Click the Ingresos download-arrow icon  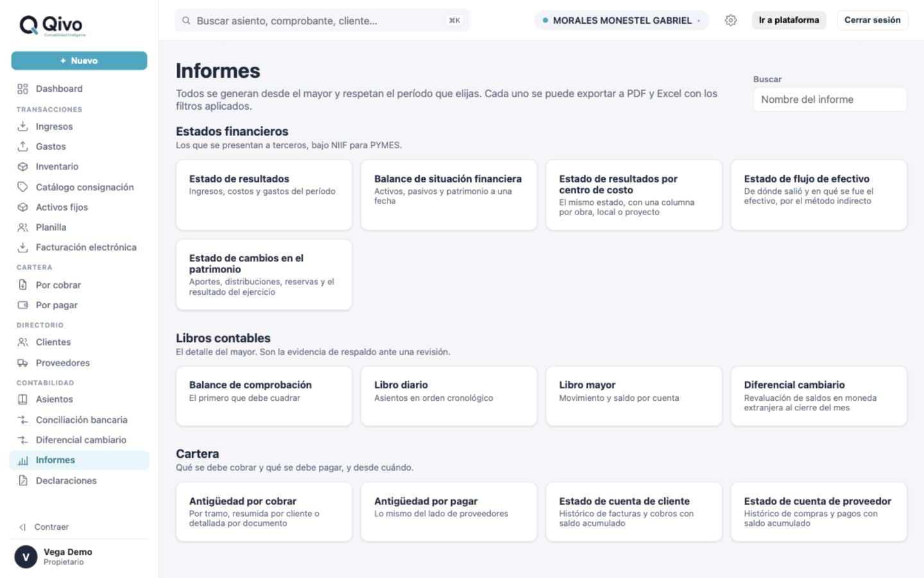click(22, 127)
